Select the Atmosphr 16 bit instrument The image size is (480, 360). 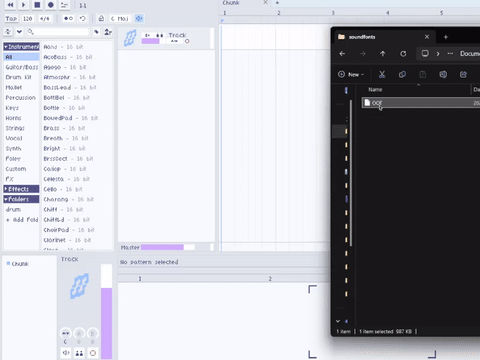[x=77, y=77]
